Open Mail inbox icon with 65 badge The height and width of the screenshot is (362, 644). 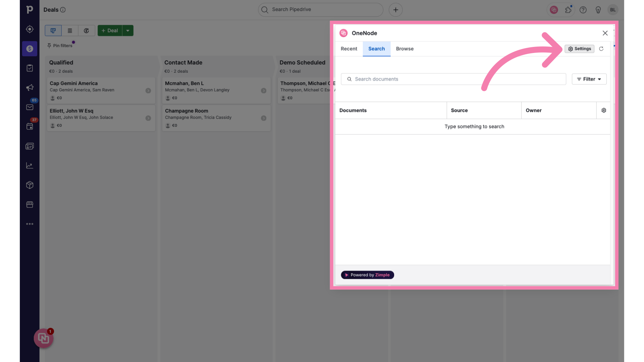(x=30, y=107)
